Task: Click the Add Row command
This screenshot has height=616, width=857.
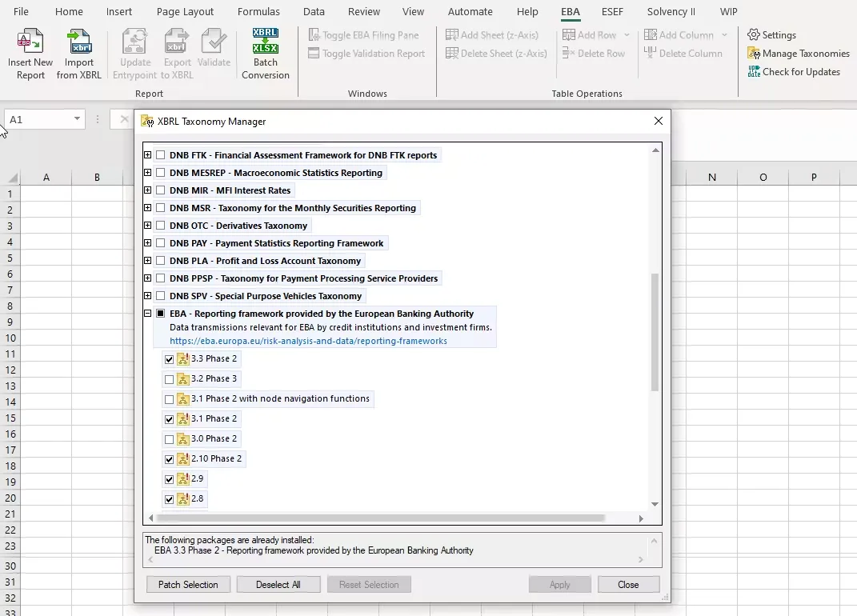Action: 589,35
